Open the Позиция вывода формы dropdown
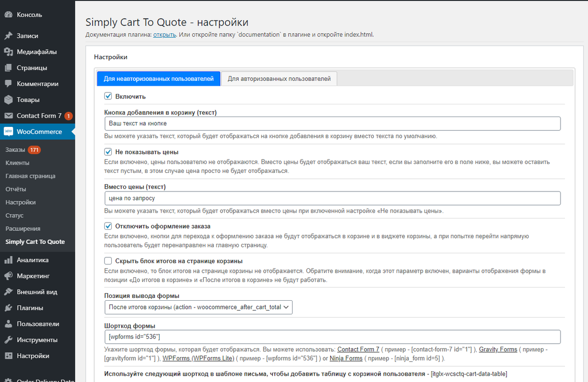The width and height of the screenshot is (588, 382). click(198, 307)
